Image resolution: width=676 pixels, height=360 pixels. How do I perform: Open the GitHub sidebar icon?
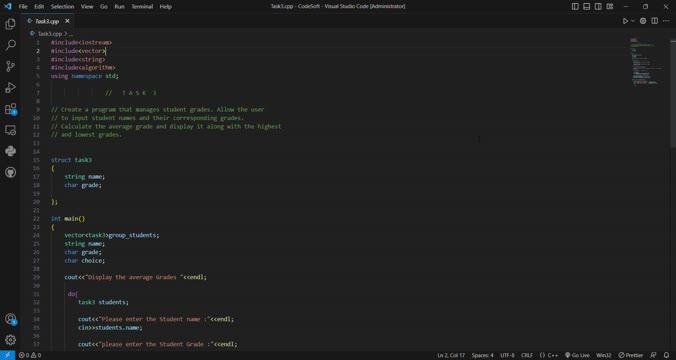point(10,172)
